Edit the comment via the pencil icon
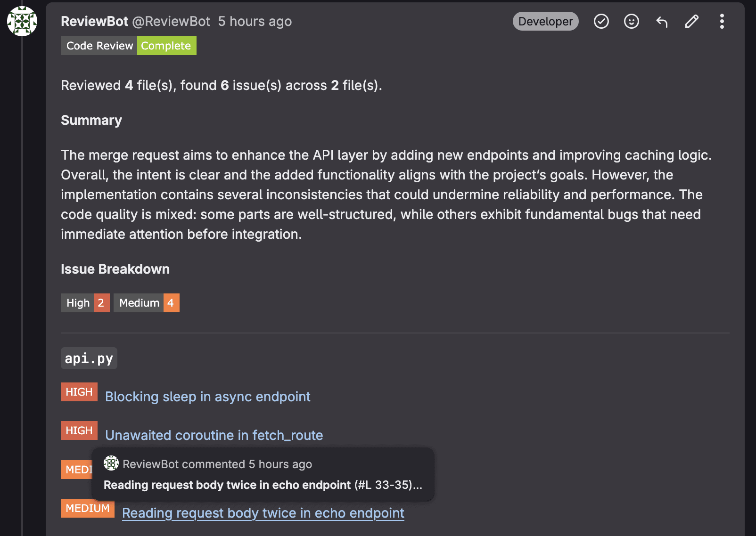 (691, 21)
